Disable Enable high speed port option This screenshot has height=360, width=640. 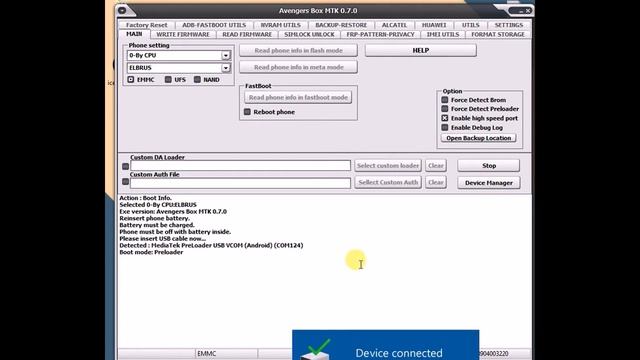click(x=445, y=118)
